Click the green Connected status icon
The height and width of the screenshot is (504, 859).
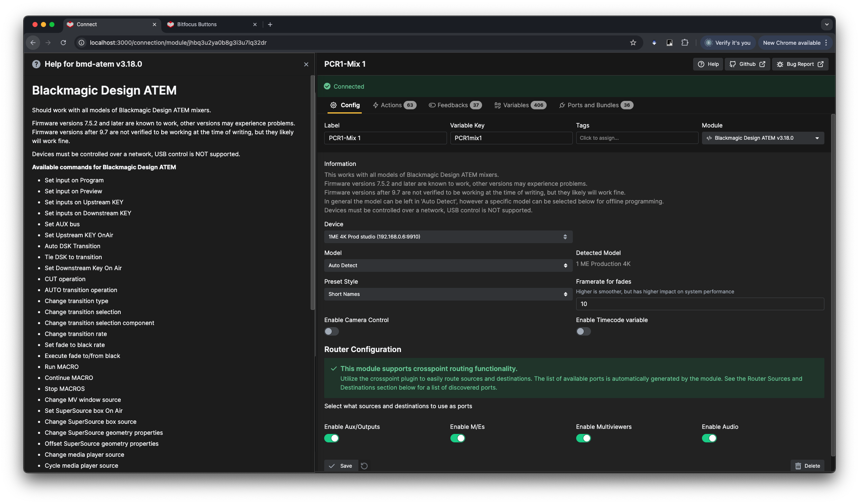tap(327, 86)
